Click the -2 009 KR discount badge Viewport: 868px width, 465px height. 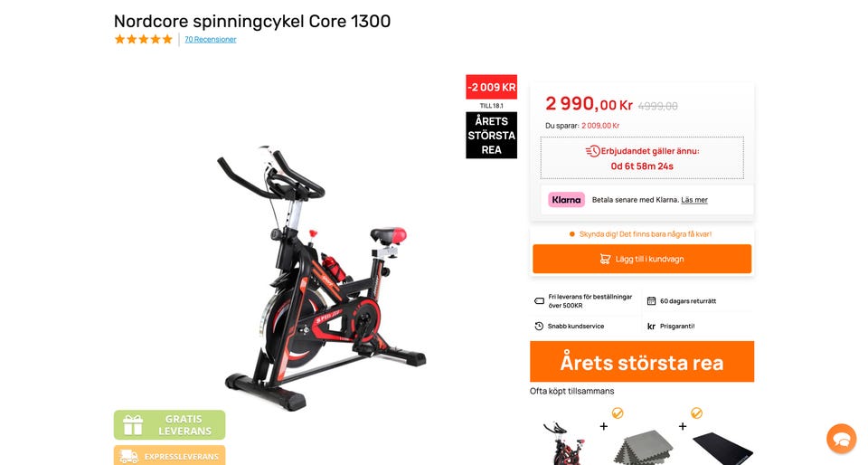[x=492, y=87]
